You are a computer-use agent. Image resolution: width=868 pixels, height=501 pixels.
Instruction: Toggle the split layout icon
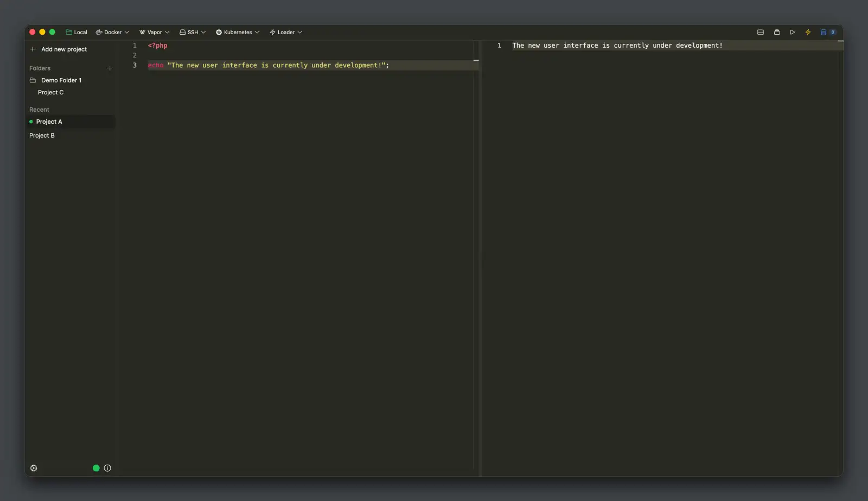[761, 32]
